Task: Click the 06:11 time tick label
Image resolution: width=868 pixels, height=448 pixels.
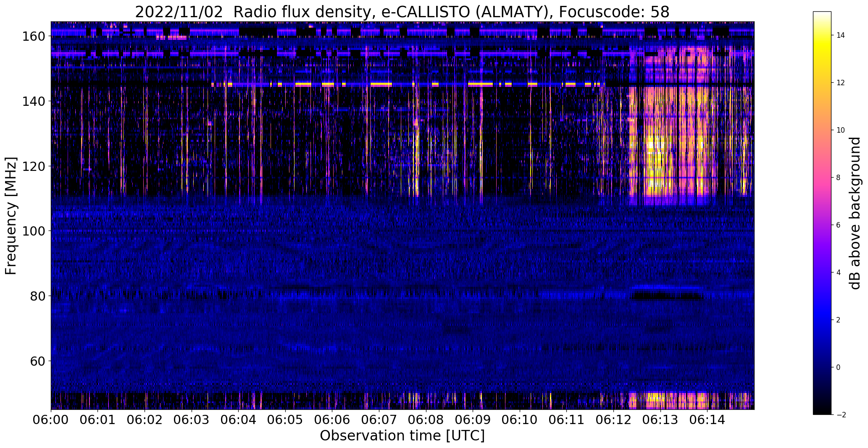Action: click(x=567, y=420)
